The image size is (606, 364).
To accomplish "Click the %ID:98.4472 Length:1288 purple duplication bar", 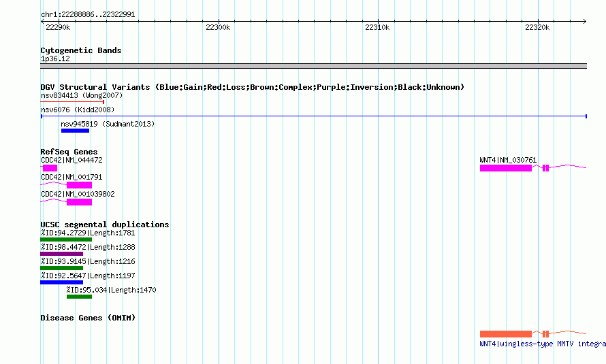I will [61, 254].
